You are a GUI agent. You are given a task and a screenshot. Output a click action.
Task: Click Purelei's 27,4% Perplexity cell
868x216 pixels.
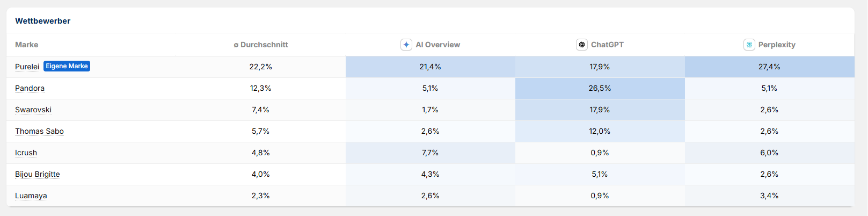pyautogui.click(x=769, y=67)
